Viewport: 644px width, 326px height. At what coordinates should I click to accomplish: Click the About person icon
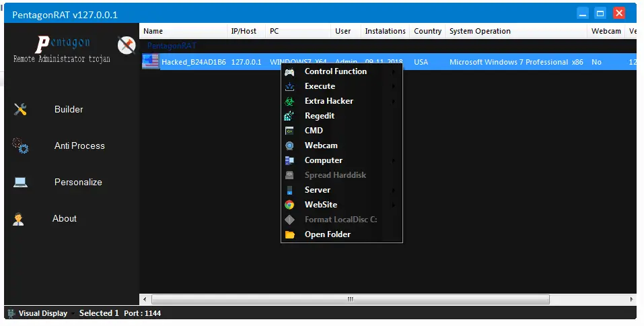tap(18, 219)
